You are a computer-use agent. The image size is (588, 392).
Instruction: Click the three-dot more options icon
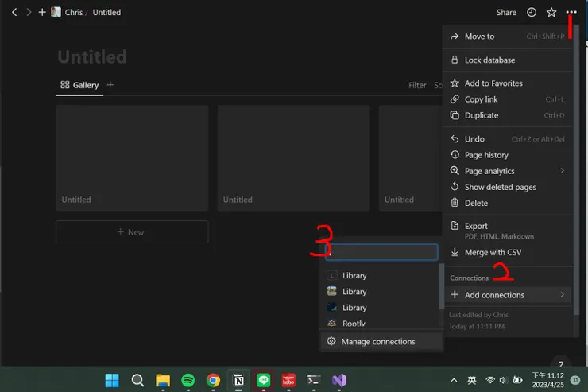pos(571,12)
